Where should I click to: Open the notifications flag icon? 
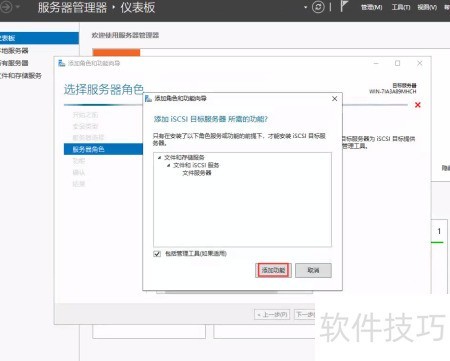[344, 6]
